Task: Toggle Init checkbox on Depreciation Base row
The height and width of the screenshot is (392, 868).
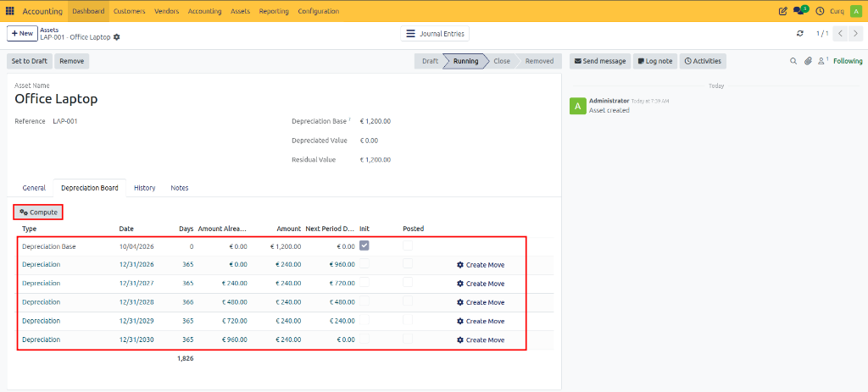Action: (x=364, y=246)
